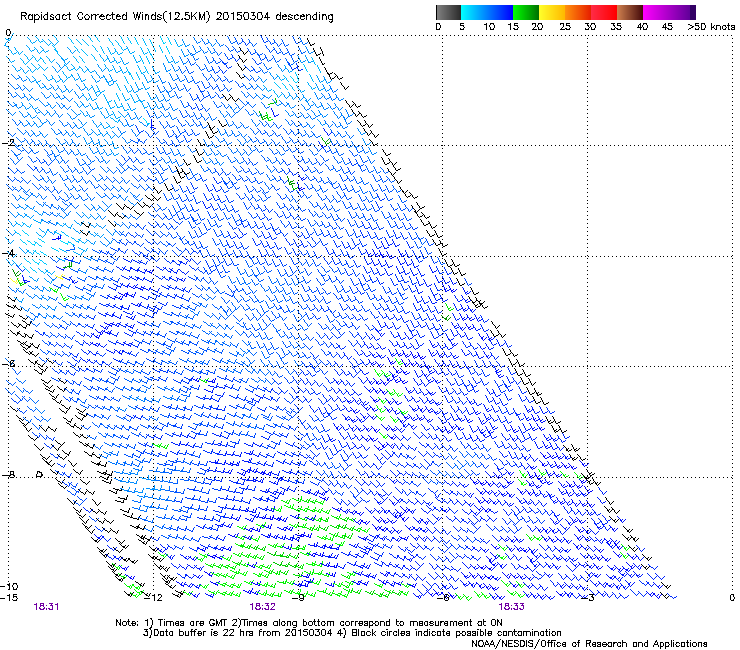Click the -8 latitude axis label
The height and width of the screenshot is (650, 740).
(8, 474)
